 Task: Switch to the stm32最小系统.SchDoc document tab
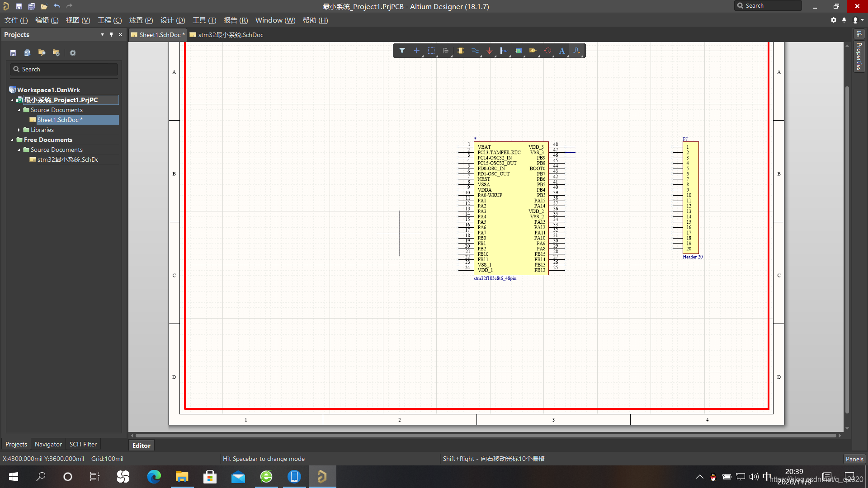coord(226,35)
